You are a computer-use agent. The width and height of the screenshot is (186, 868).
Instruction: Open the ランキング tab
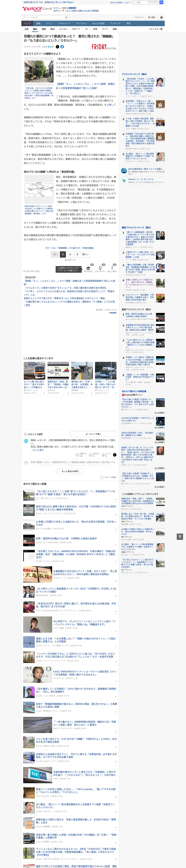(115, 24)
